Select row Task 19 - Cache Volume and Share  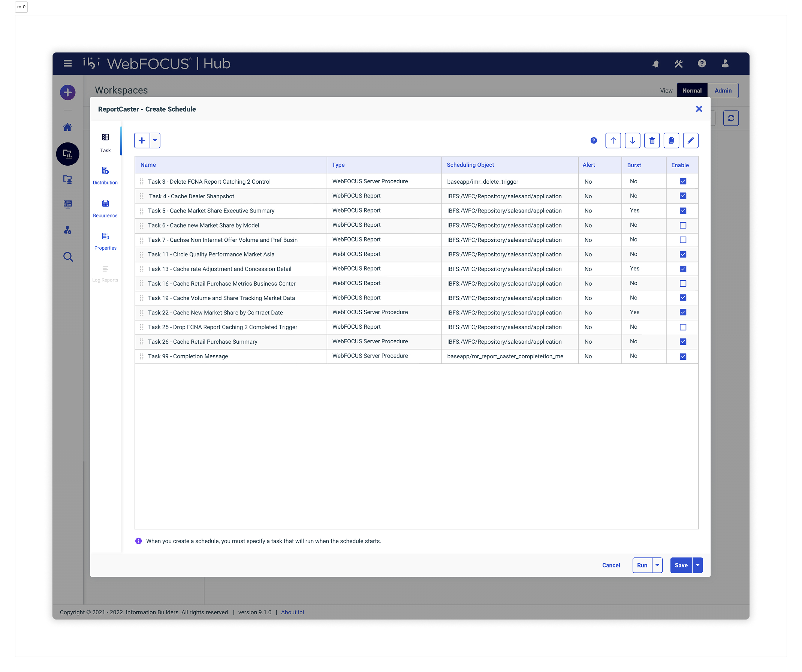click(416, 298)
